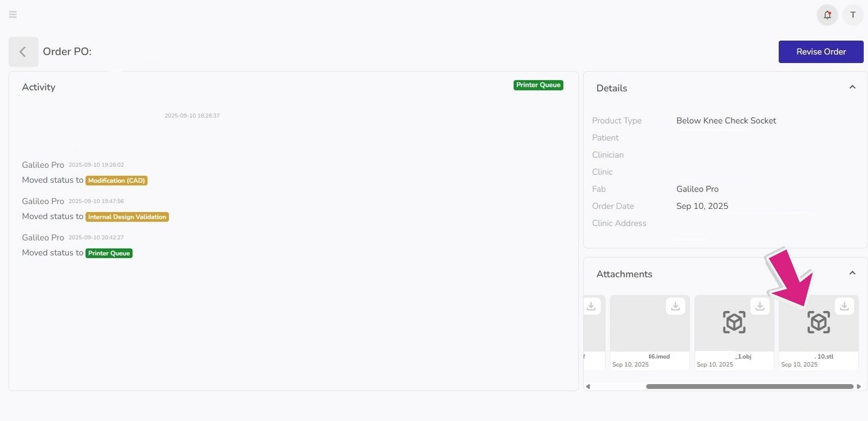Download the .imed attachment file
The height and width of the screenshot is (421, 868).
click(675, 307)
